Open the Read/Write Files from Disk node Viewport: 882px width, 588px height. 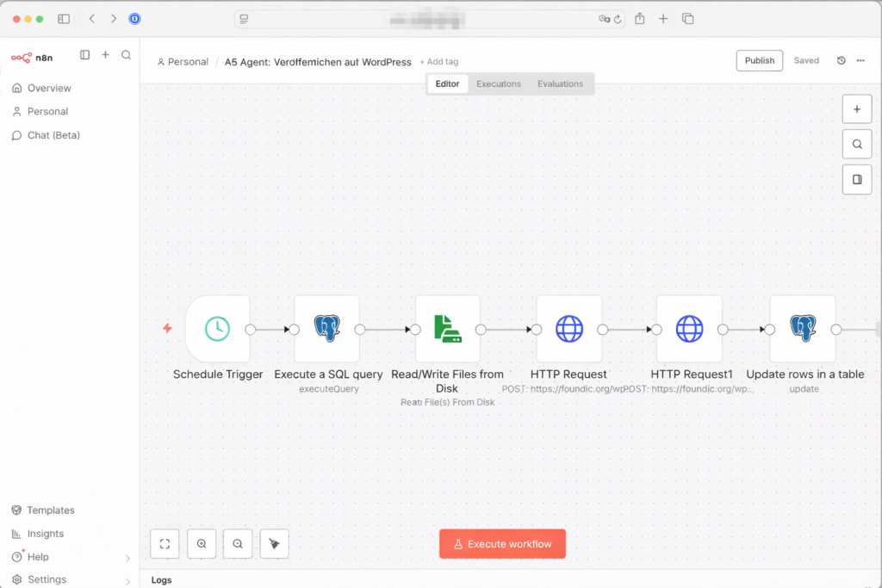(447, 329)
